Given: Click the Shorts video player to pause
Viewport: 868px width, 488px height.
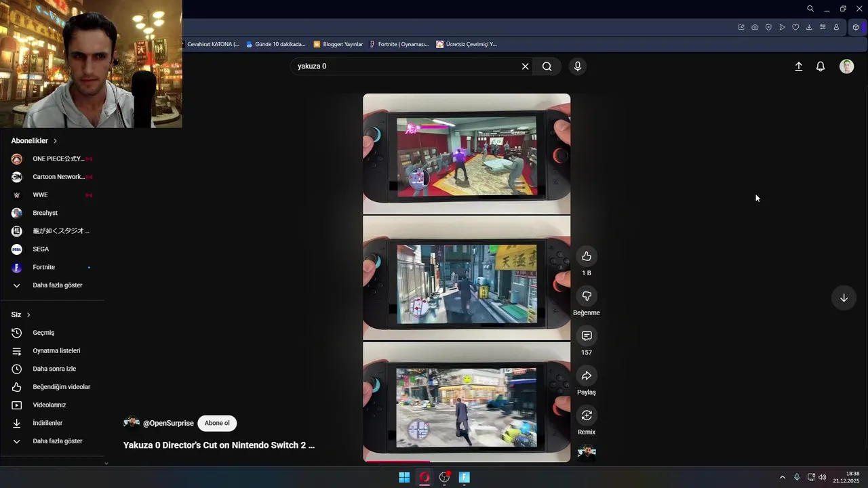Looking at the screenshot, I should click(467, 278).
